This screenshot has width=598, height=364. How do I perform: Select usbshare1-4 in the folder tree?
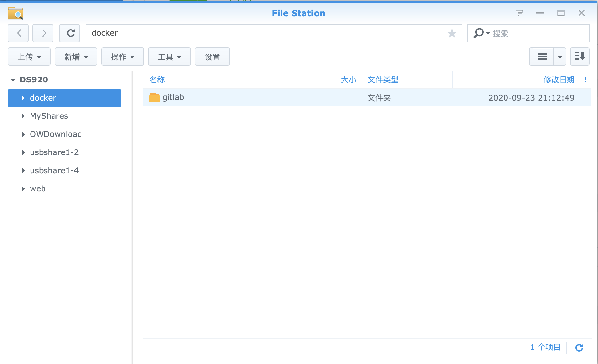(54, 171)
